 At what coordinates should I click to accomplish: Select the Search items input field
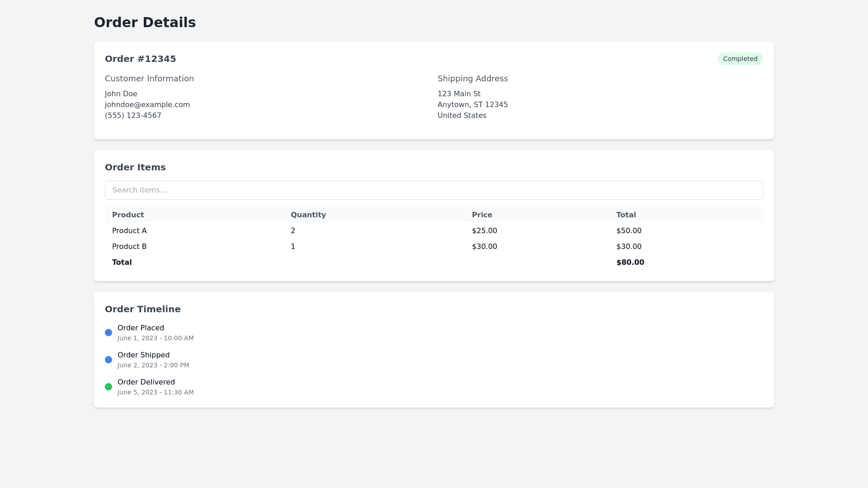[x=434, y=190]
